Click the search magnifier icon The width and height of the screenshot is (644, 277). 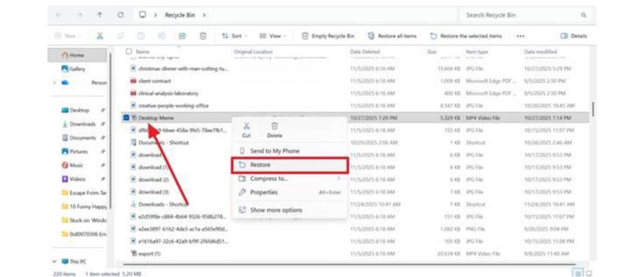(584, 15)
